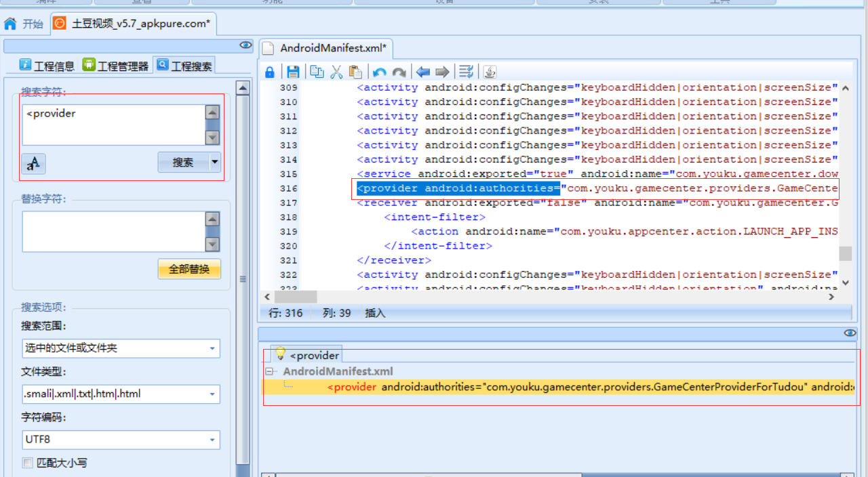Save the file using the floppy disk icon
This screenshot has width=868, height=477.
click(294, 71)
